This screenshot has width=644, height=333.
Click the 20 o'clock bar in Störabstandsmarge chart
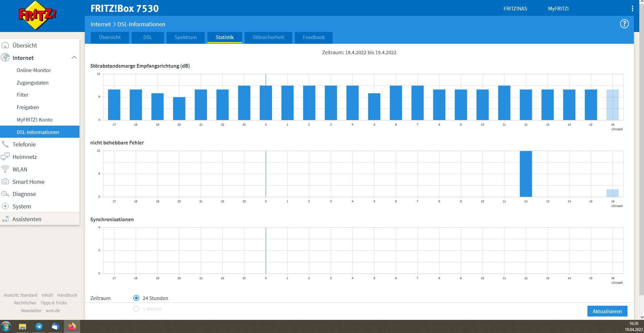(x=179, y=108)
